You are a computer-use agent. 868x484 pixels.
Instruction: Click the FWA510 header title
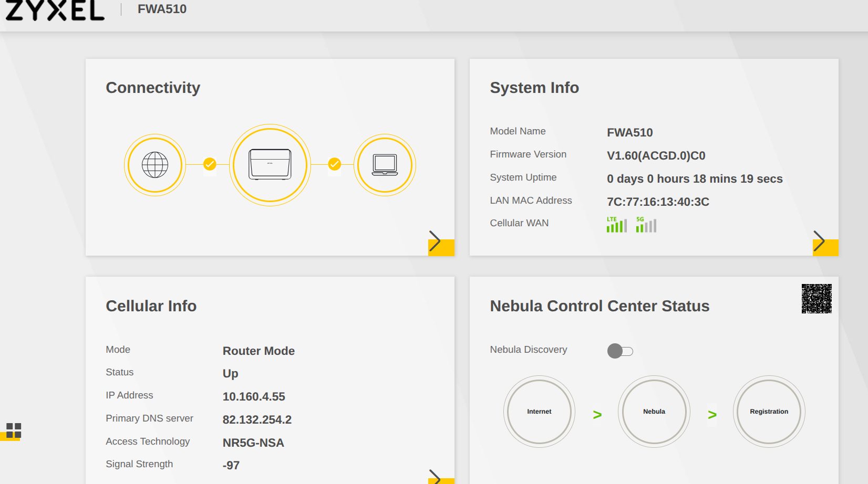pos(162,9)
